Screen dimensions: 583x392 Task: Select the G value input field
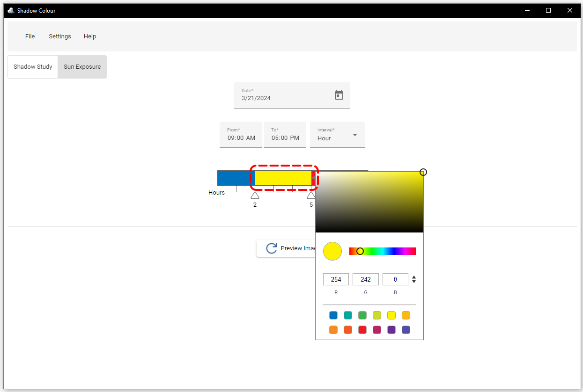point(365,279)
